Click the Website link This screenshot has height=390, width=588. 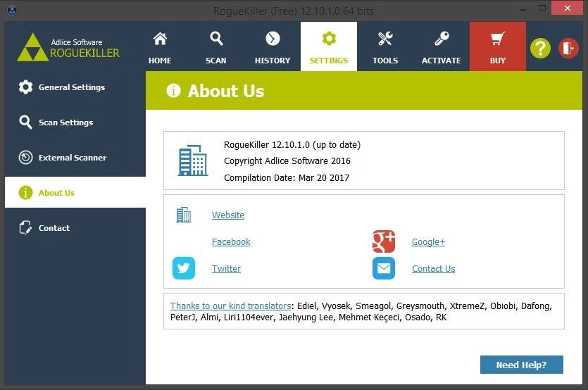coord(228,215)
